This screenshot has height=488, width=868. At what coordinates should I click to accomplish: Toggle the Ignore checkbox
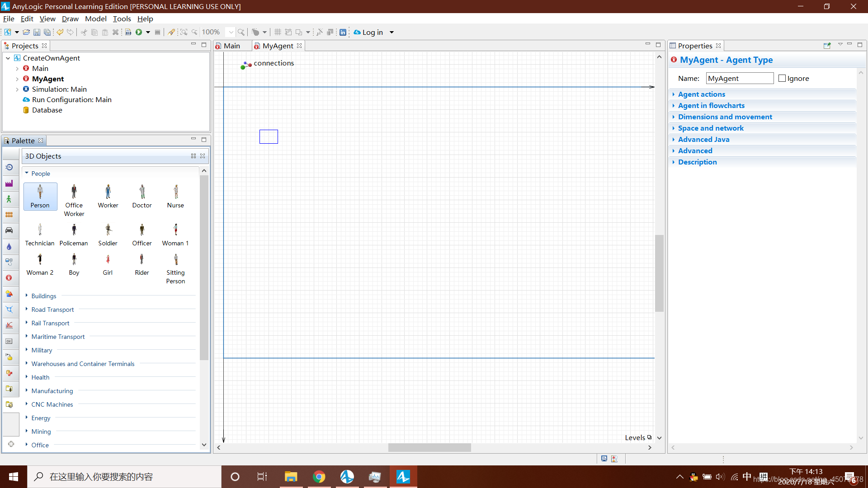pos(782,78)
